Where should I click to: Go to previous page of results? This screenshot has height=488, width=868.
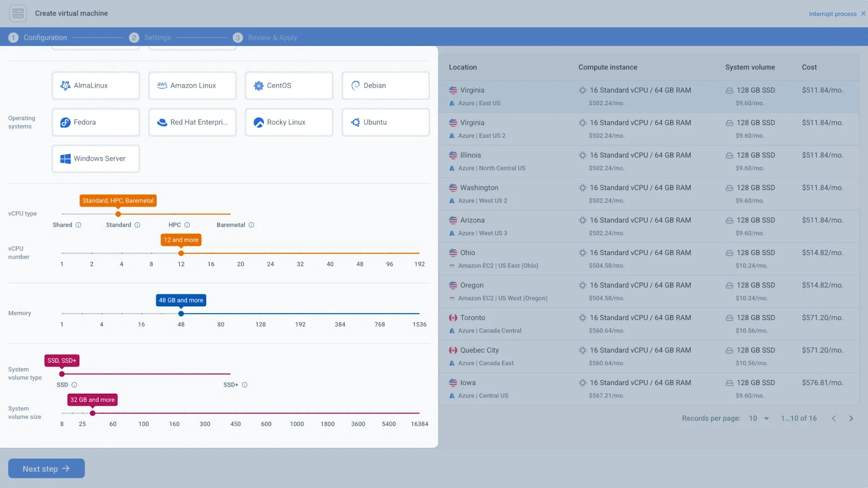[x=834, y=419]
